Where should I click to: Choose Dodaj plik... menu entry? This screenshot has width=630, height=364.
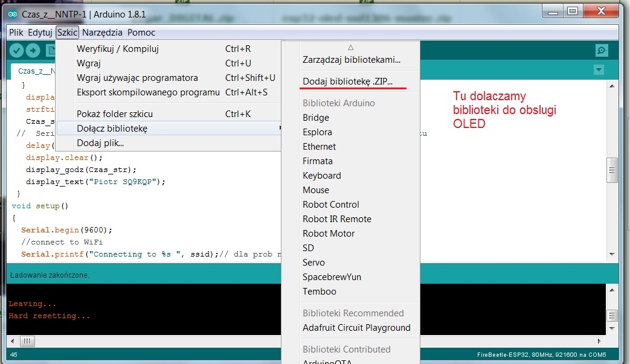tap(169, 142)
